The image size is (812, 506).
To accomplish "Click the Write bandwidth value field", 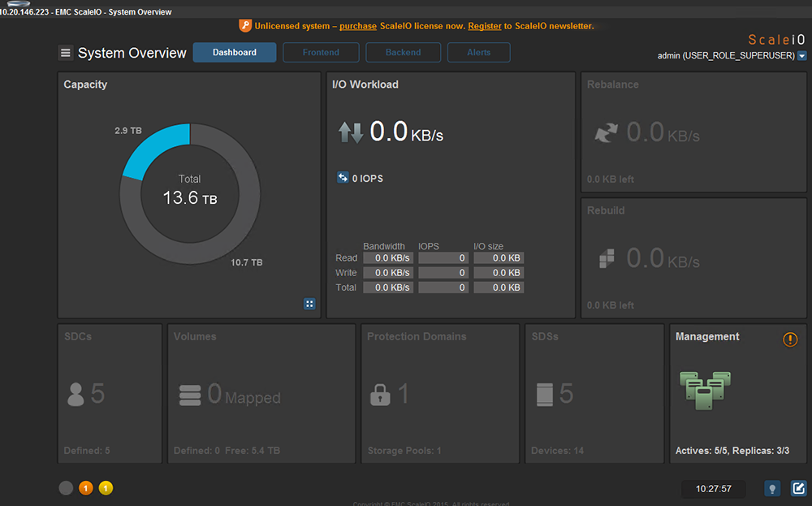I will tap(388, 272).
